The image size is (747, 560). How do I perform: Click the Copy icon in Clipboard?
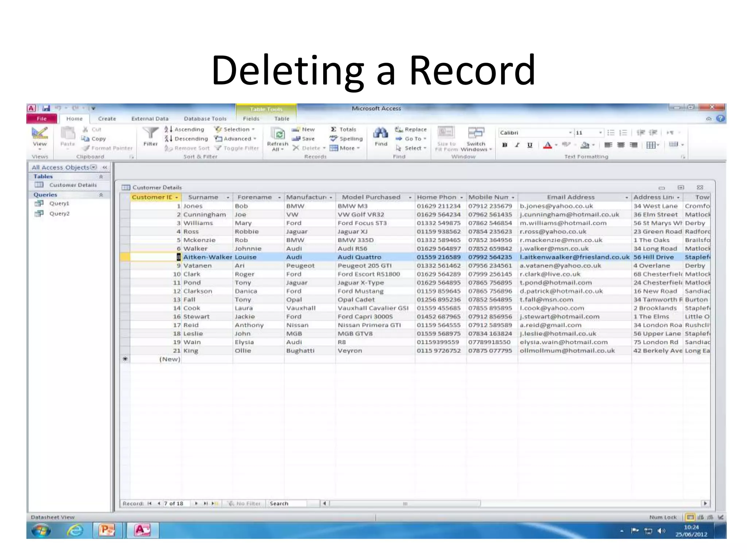[85, 139]
